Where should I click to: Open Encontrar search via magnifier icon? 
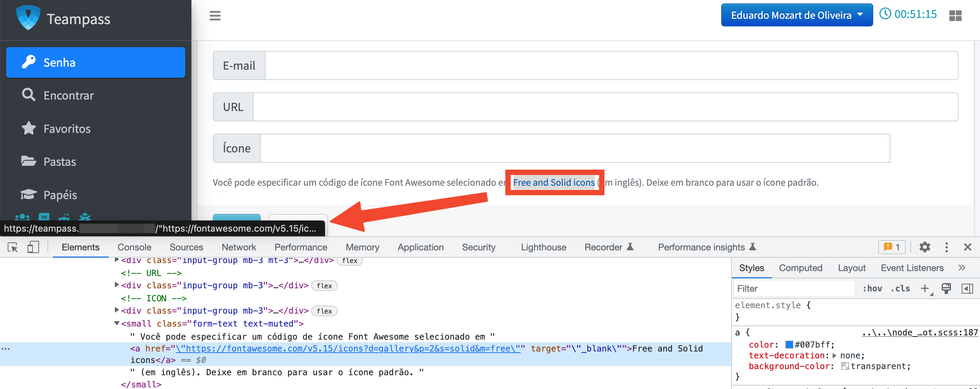(x=28, y=95)
